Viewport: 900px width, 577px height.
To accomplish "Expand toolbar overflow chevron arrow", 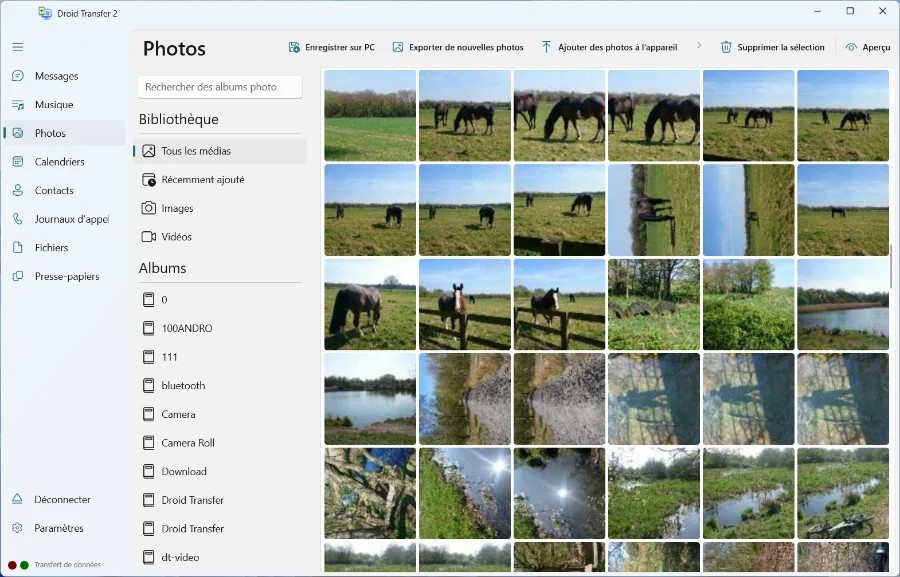I will 699,45.
